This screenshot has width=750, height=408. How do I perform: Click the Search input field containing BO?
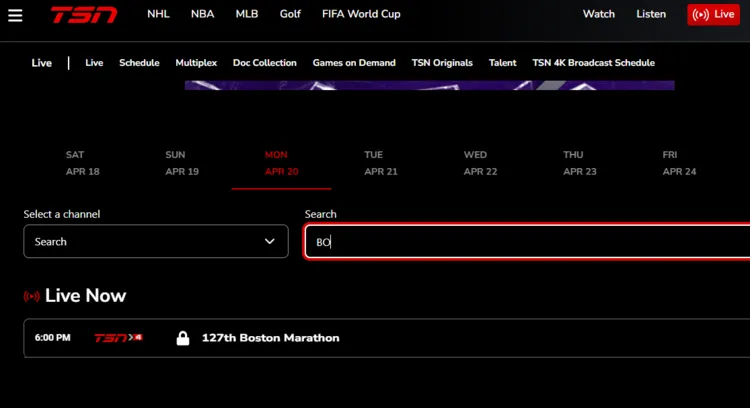[x=527, y=242]
